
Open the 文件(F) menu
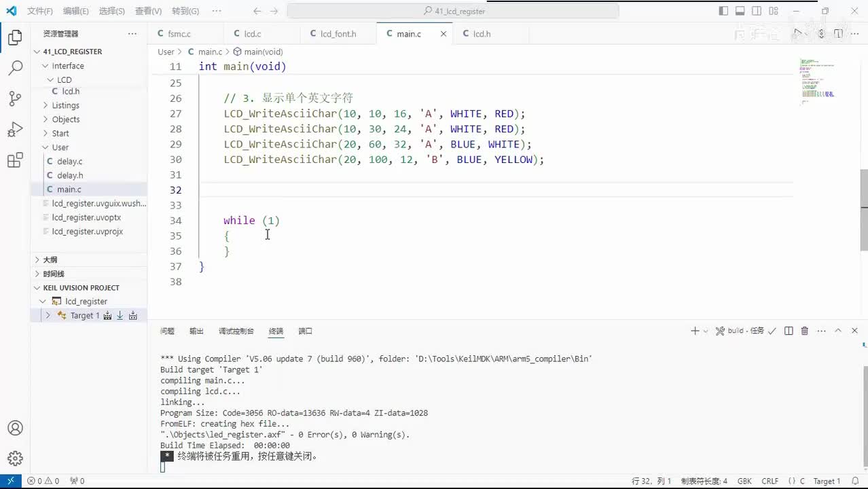click(x=40, y=11)
